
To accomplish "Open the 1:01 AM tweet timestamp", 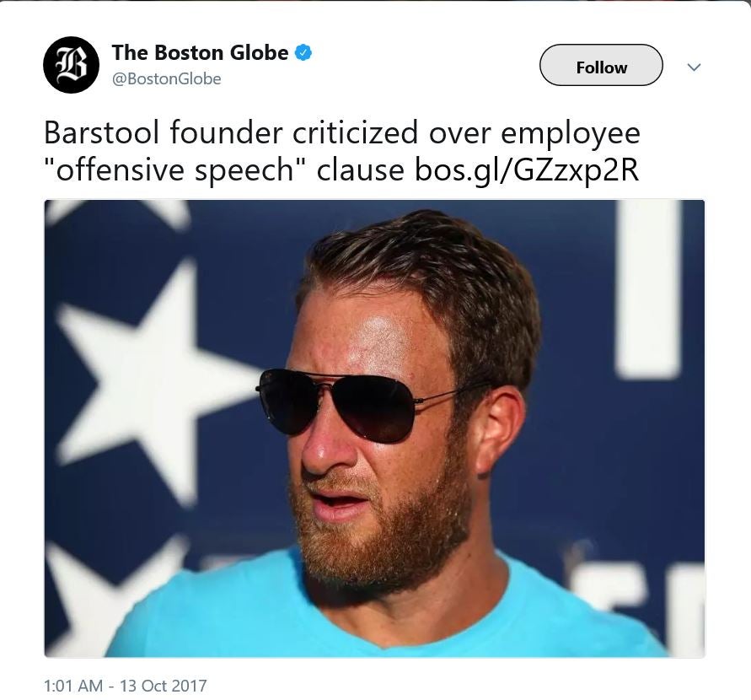I will [x=72, y=685].
